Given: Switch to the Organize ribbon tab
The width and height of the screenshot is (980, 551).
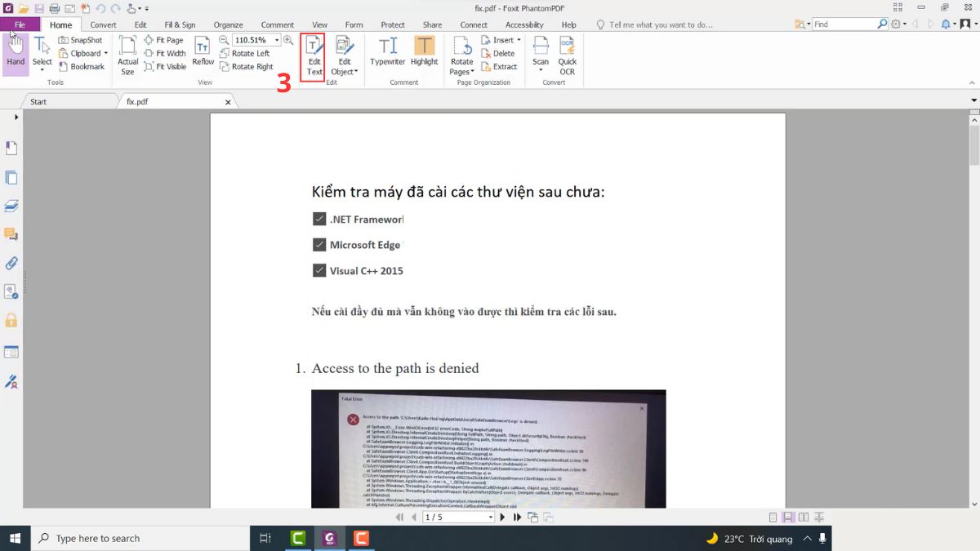Looking at the screenshot, I should pos(228,24).
